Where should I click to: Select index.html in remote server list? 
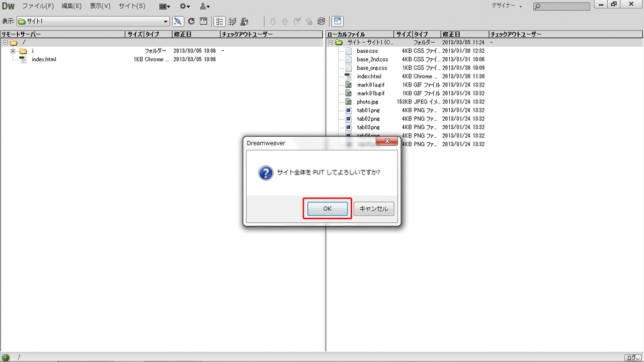coord(44,59)
